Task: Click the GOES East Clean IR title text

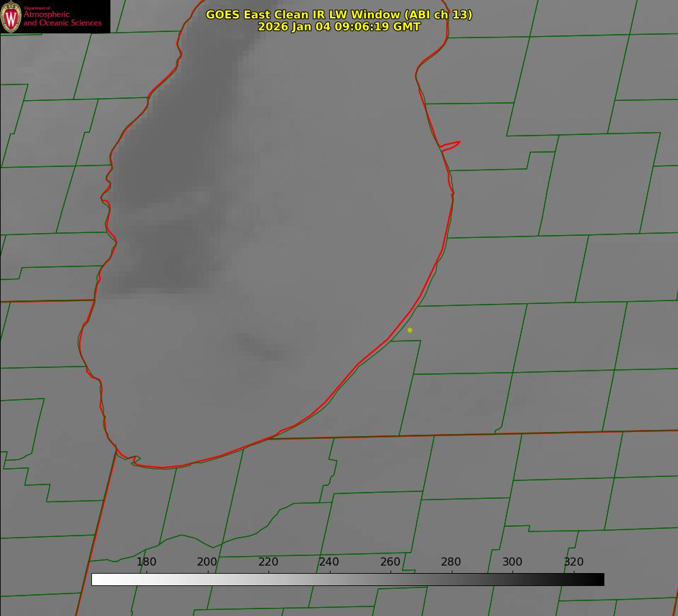Action: pos(339,14)
